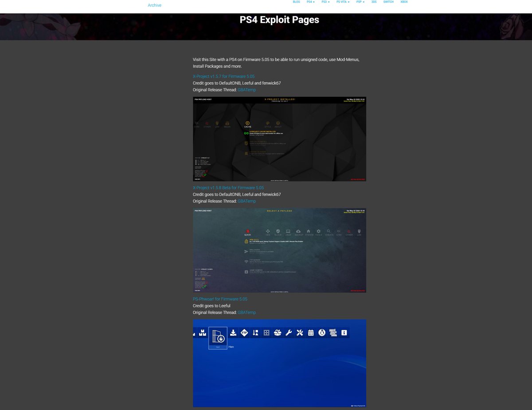Open the Archive link at top
Viewport: 532px width, 410px height.
coord(154,5)
